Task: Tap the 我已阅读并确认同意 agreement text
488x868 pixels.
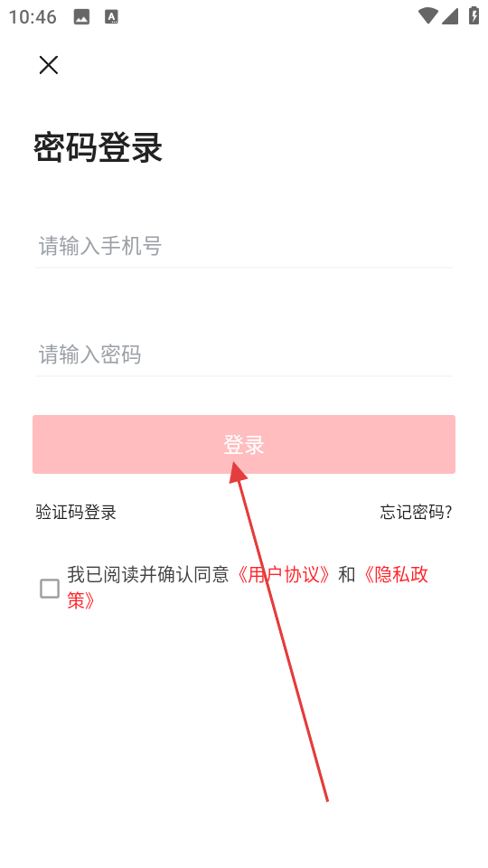Action: coord(148,575)
